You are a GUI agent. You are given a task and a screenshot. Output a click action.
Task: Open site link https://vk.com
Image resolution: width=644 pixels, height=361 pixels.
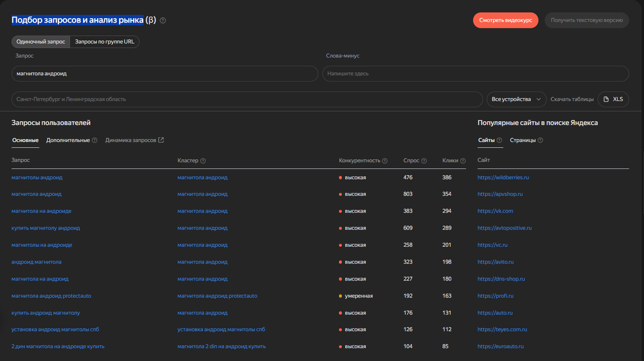pos(495,211)
